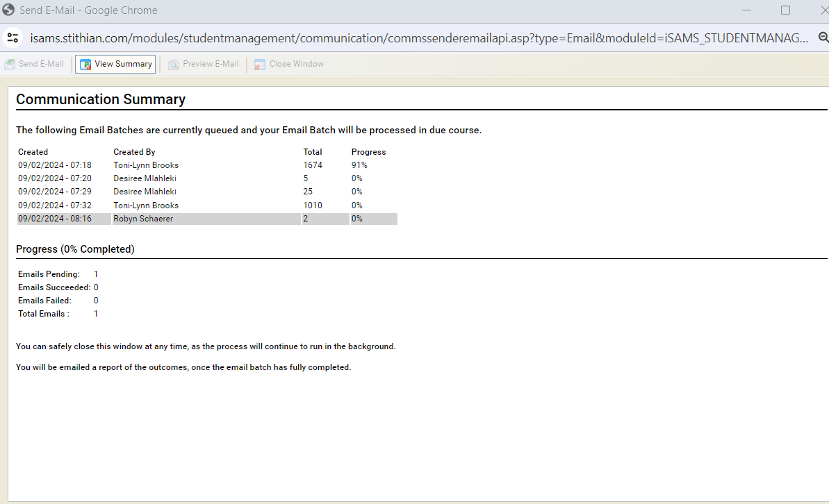Click the zoom magnifier icon in address bar

823,38
